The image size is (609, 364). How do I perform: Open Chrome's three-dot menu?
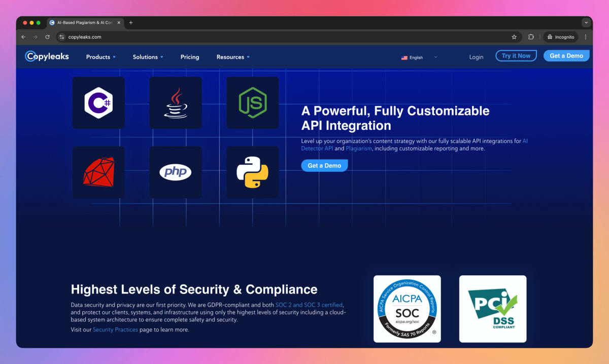click(585, 37)
